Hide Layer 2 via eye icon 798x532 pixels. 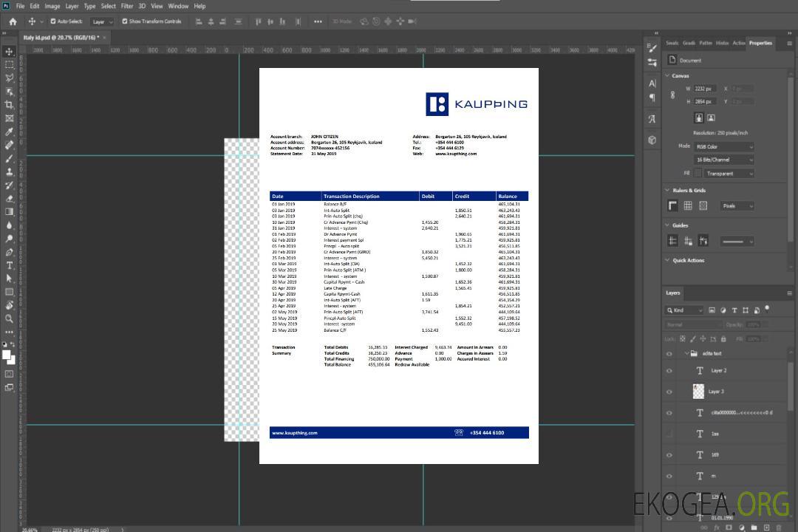669,371
